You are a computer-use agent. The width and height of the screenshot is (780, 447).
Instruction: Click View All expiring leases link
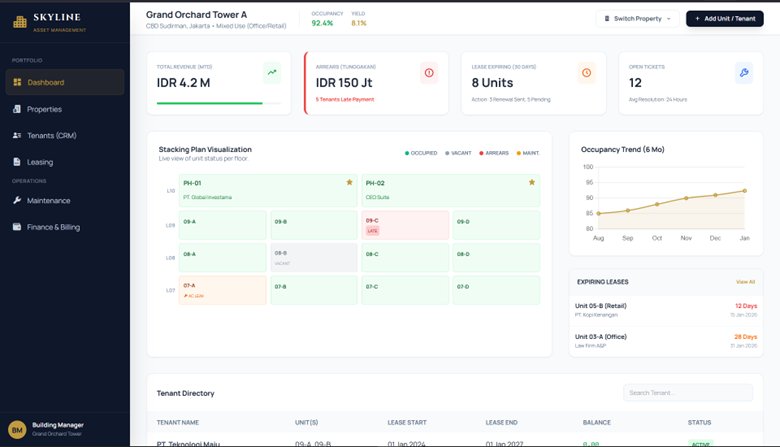pos(745,282)
